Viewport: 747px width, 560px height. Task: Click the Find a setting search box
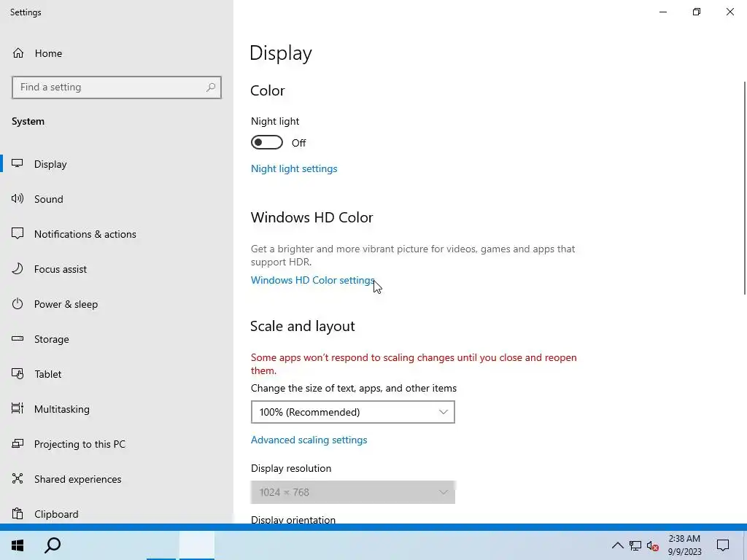point(117,87)
